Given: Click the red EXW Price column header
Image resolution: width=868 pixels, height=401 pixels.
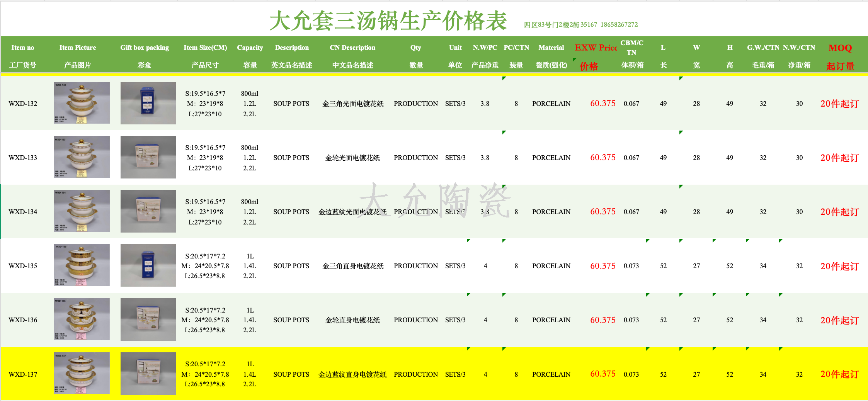Looking at the screenshot, I should click(x=595, y=48).
